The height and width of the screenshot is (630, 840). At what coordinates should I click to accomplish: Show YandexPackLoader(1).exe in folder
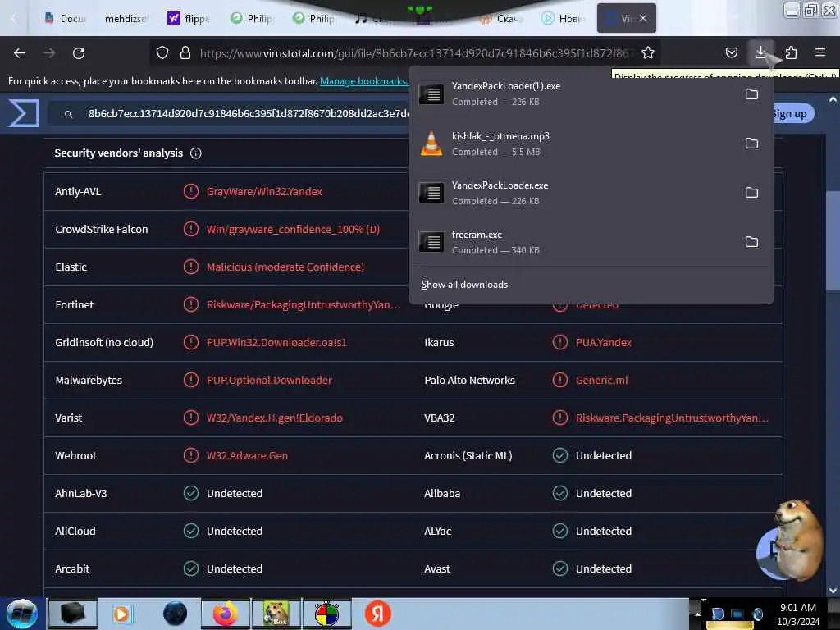tap(751, 94)
